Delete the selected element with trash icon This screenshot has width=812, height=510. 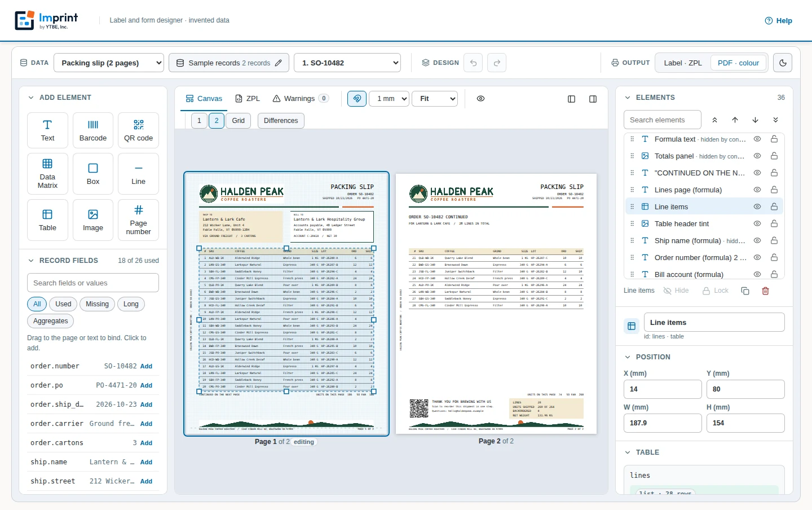pyautogui.click(x=765, y=291)
